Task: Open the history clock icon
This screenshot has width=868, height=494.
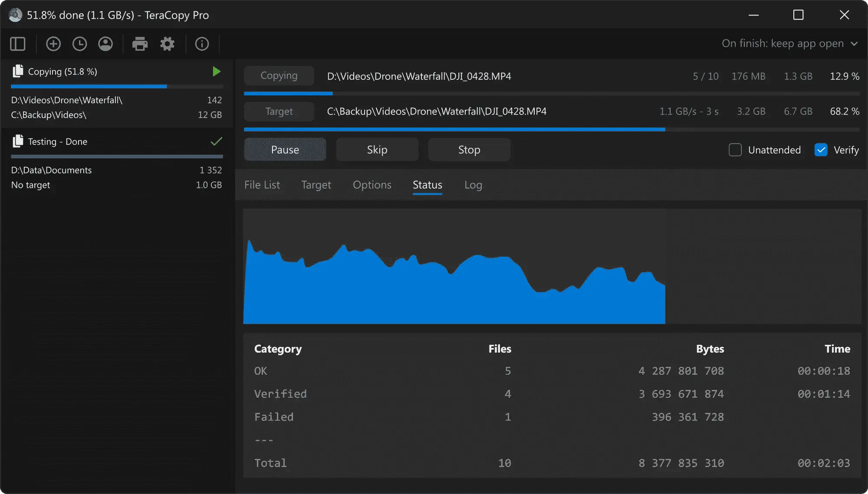Action: click(79, 44)
